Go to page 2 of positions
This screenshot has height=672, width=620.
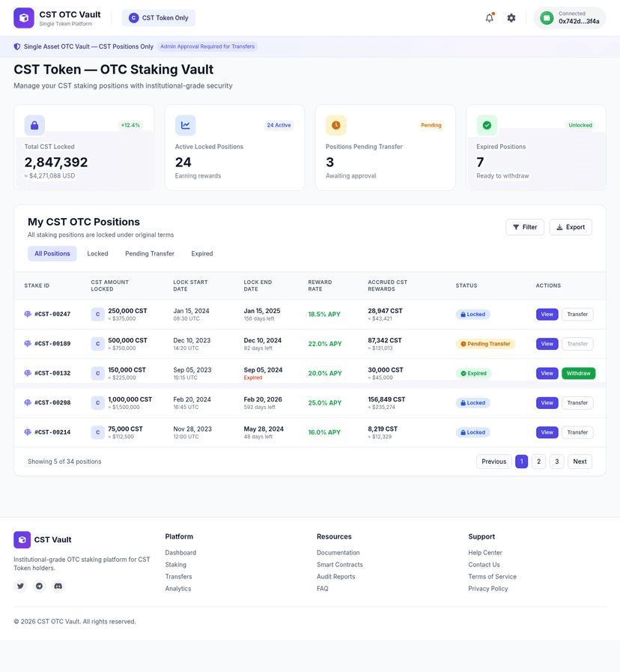(x=539, y=461)
